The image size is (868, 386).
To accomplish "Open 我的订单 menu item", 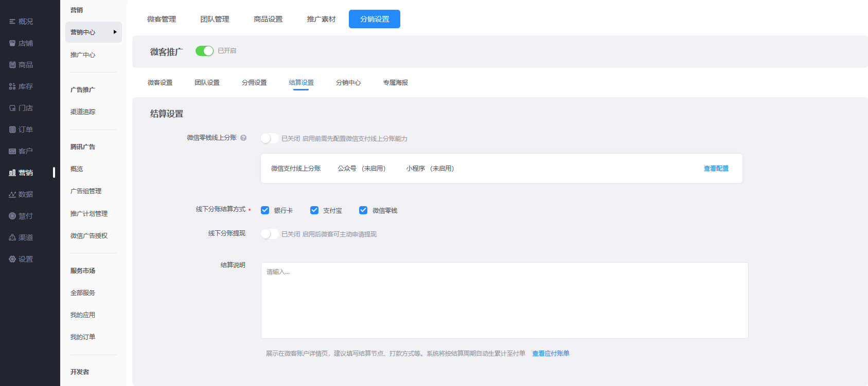I will coord(83,337).
